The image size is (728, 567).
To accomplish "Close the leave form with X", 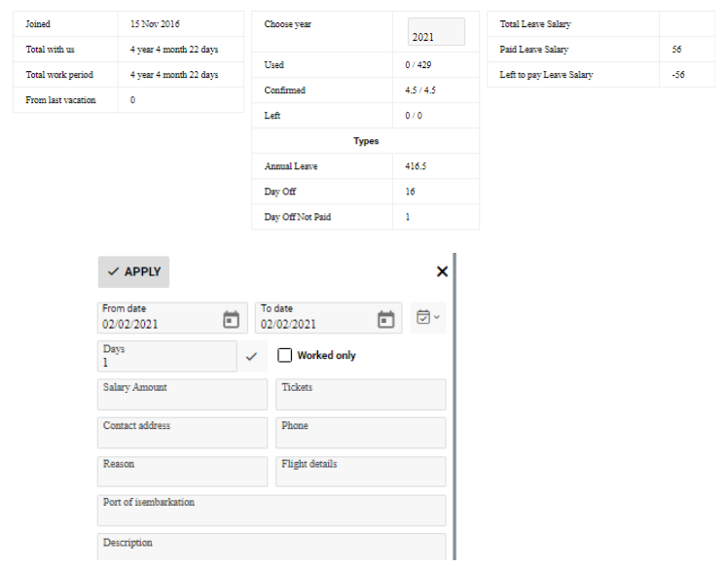I will 442,271.
